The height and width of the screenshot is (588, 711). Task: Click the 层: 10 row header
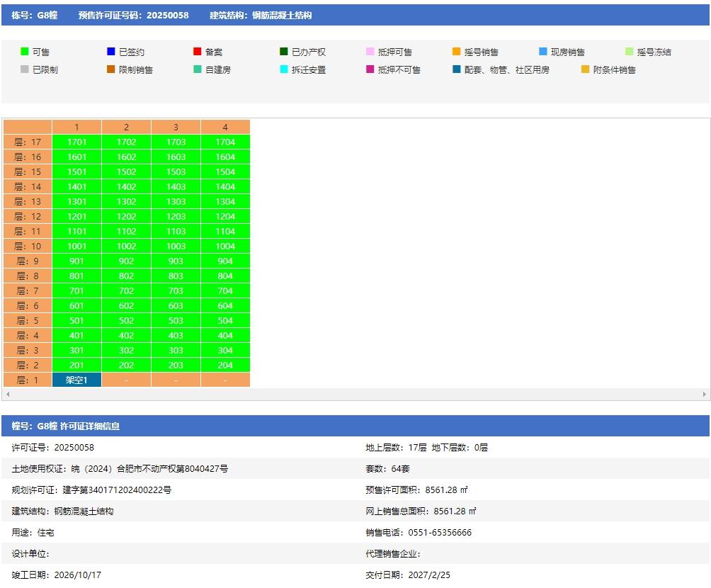click(x=28, y=246)
